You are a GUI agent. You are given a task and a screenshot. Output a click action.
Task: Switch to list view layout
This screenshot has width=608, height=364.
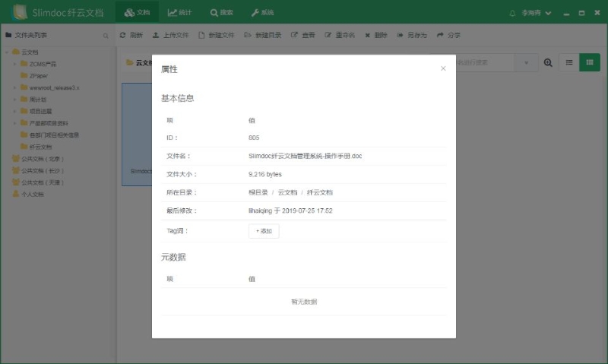coord(568,63)
